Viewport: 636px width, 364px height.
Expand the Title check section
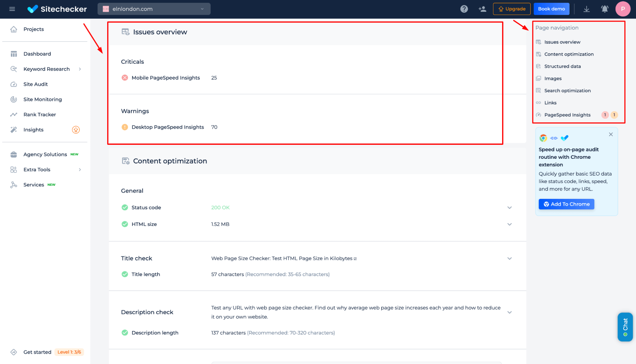coord(509,258)
